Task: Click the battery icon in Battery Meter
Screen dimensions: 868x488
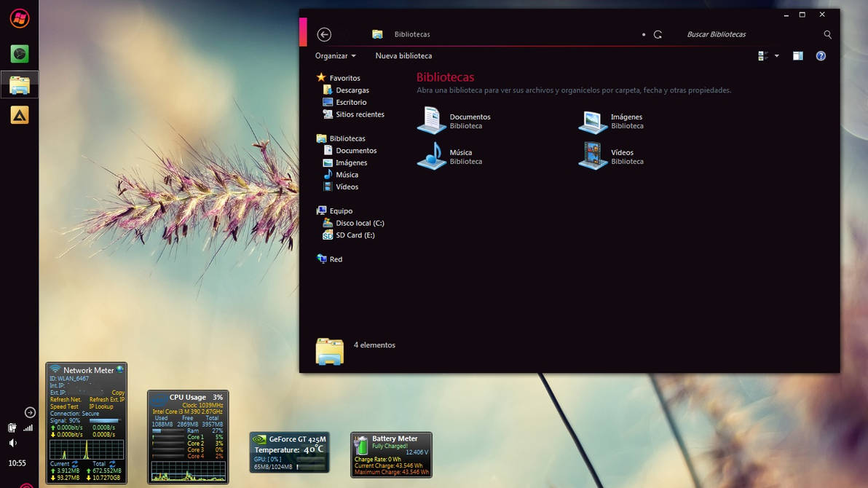Action: (361, 446)
